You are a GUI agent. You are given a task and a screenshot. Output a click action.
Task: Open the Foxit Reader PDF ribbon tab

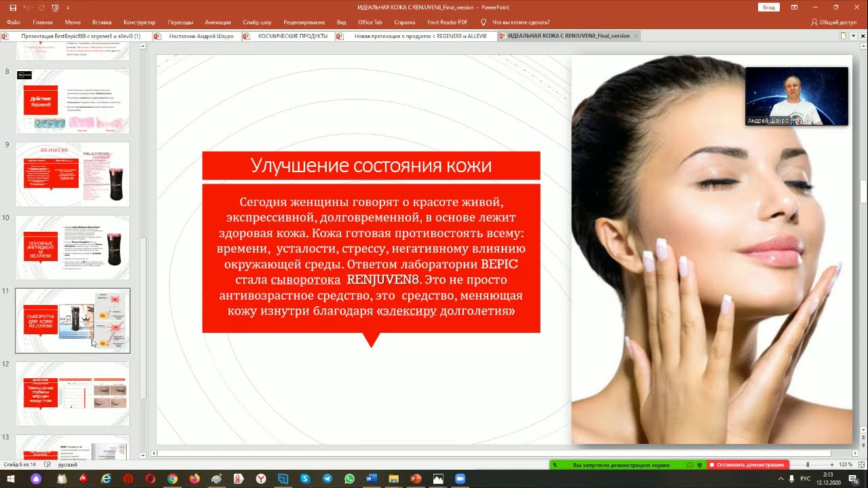[448, 22]
